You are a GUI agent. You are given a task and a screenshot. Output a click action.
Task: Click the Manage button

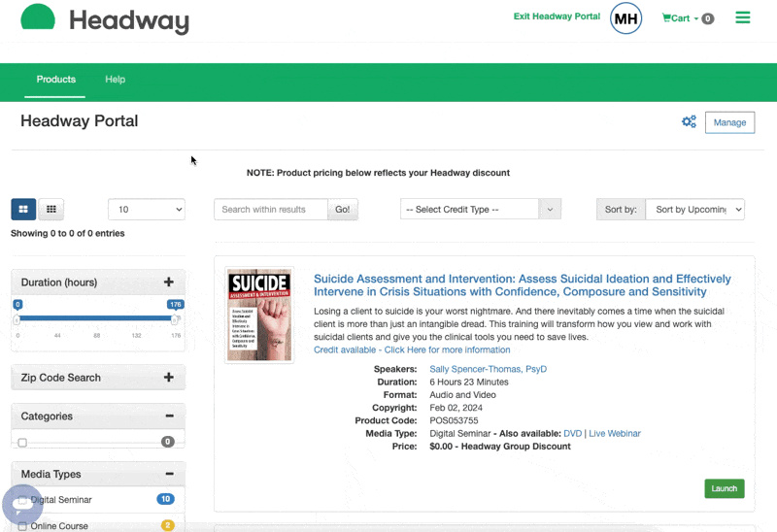click(729, 122)
